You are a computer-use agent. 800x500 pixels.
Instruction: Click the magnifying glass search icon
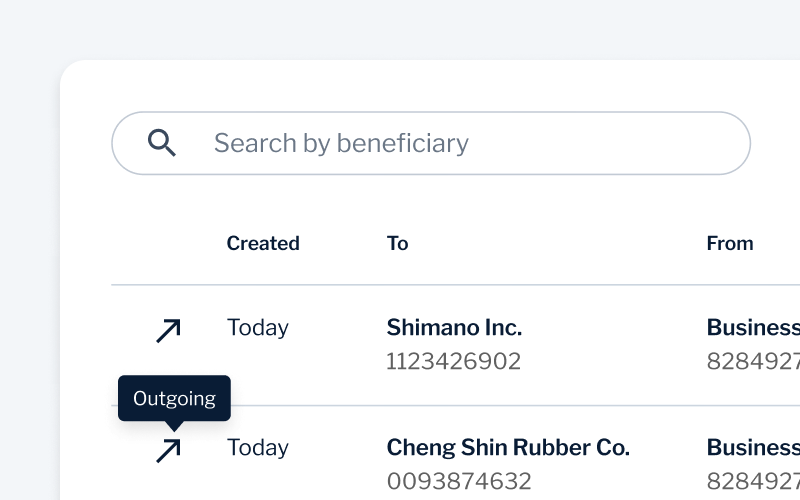(x=162, y=143)
